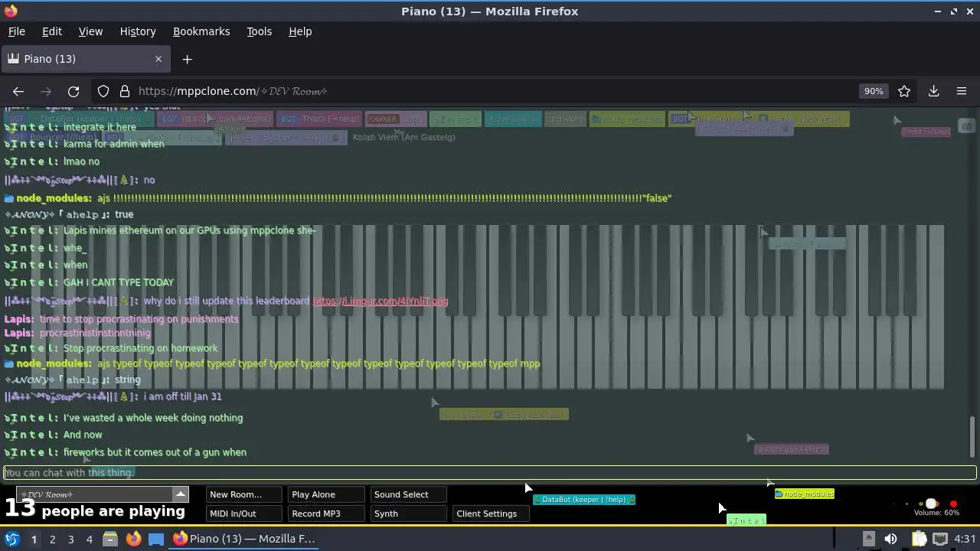The width and height of the screenshot is (980, 551).
Task: Close the Piano (13) tab
Action: [x=158, y=59]
